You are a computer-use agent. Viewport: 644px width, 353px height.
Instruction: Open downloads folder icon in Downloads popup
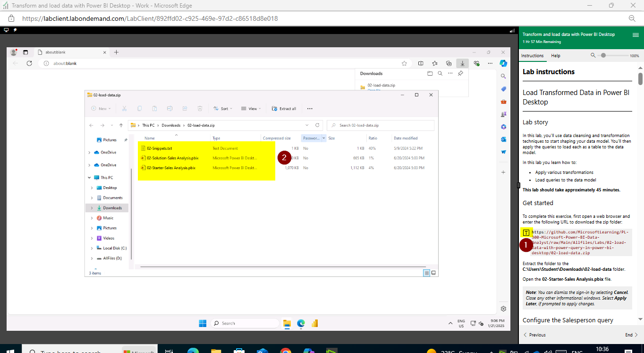click(x=430, y=73)
